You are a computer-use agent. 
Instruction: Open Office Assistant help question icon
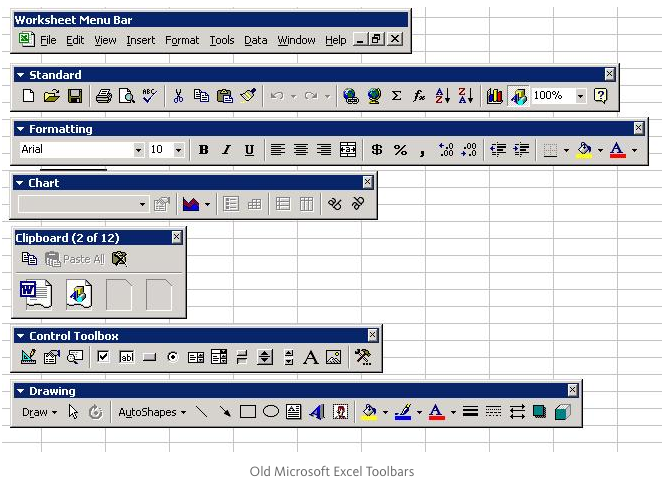pos(600,96)
